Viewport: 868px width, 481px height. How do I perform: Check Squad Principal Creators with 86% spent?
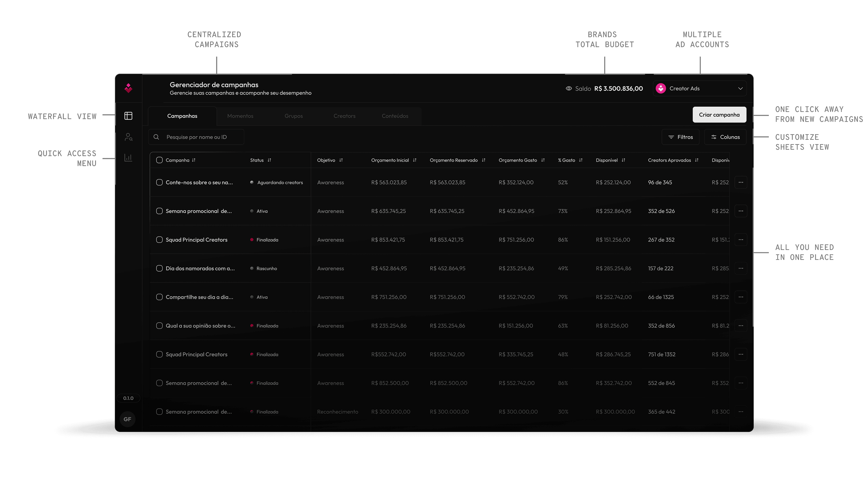[x=159, y=240]
